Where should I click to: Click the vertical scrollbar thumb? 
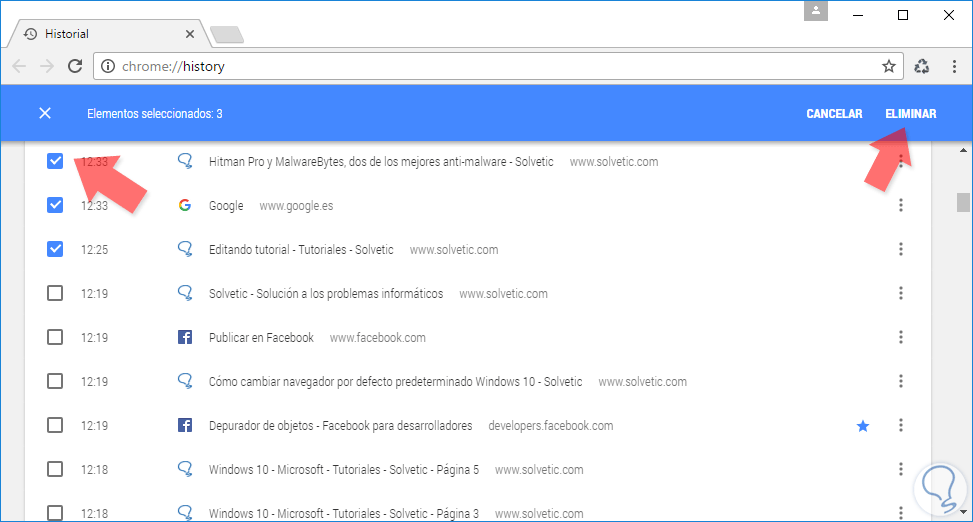pos(963,203)
